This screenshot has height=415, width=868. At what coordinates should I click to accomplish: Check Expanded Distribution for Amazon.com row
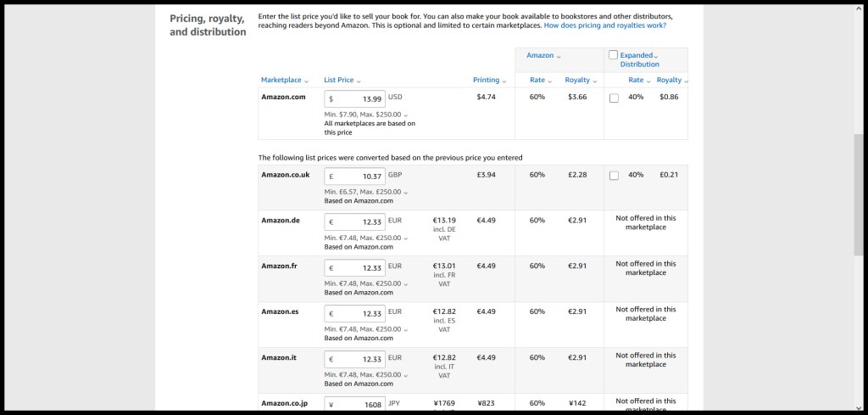(x=614, y=98)
